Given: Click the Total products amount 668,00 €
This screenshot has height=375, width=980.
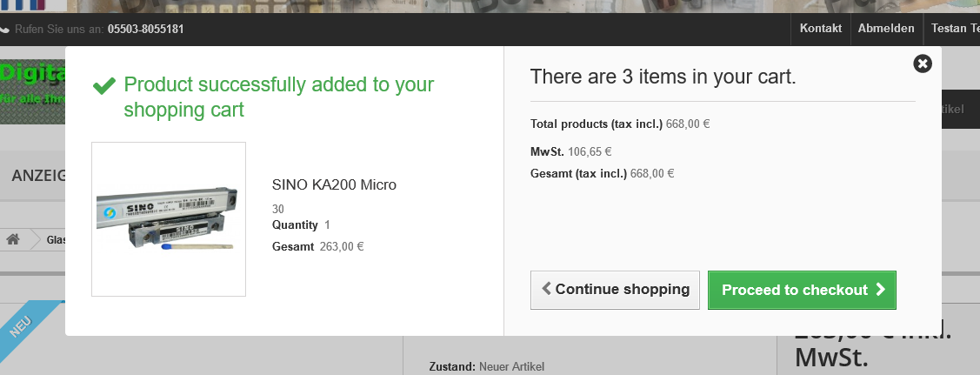Looking at the screenshot, I should 688,124.
